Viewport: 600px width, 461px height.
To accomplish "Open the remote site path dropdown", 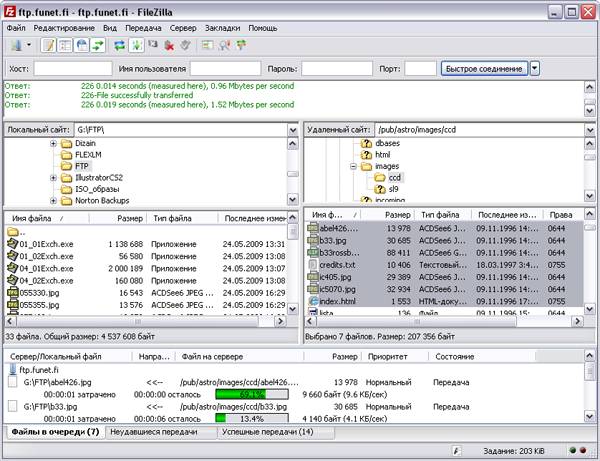I will [x=590, y=130].
